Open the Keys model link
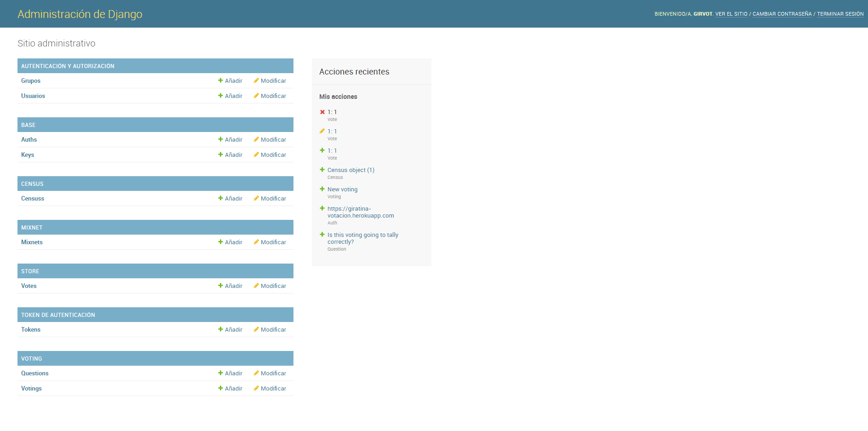Viewport: 868px width, 431px height. click(28, 155)
